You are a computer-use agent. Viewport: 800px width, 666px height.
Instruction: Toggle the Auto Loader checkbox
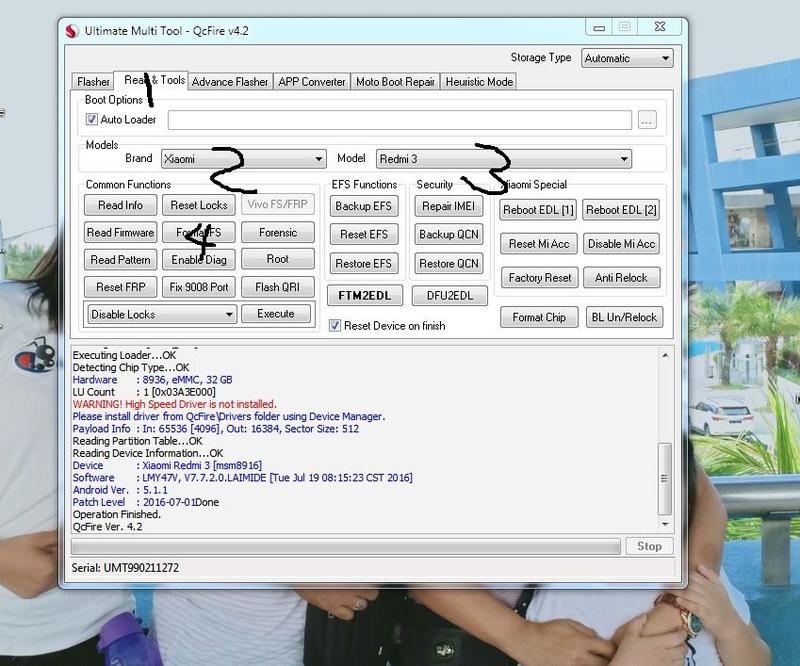91,119
